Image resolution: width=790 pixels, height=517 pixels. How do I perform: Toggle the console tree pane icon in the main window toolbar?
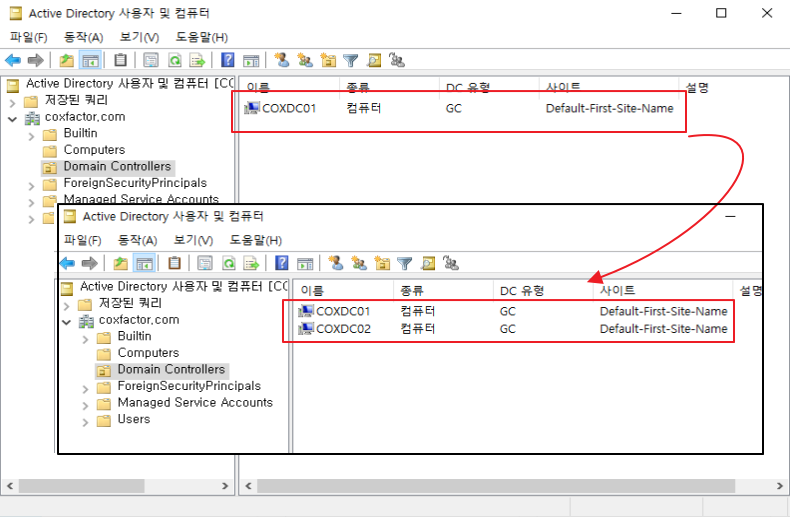pos(91,61)
